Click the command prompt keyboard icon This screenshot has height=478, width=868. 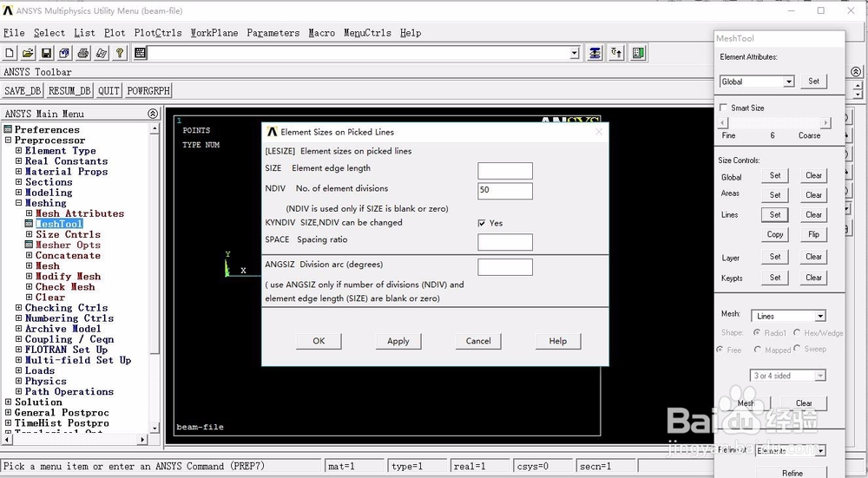click(x=140, y=53)
